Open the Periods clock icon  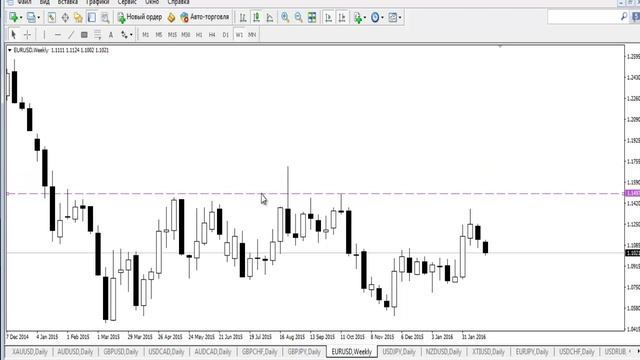tap(375, 17)
